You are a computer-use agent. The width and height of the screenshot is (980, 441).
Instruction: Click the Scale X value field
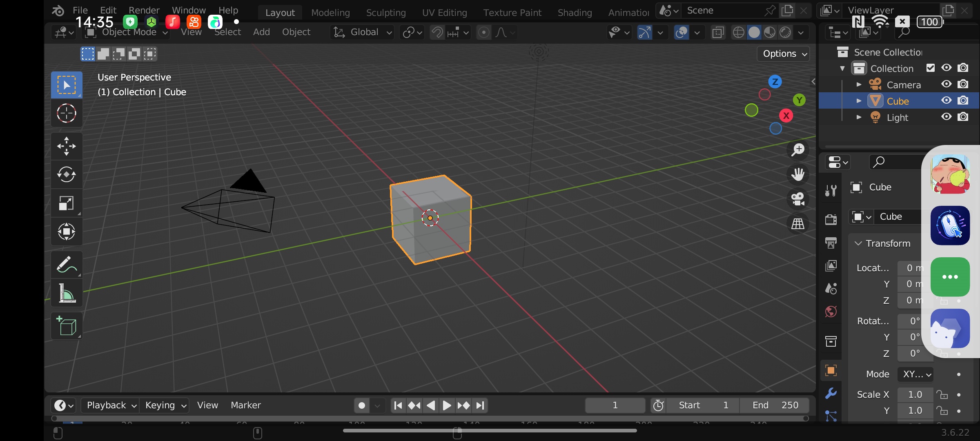(915, 394)
